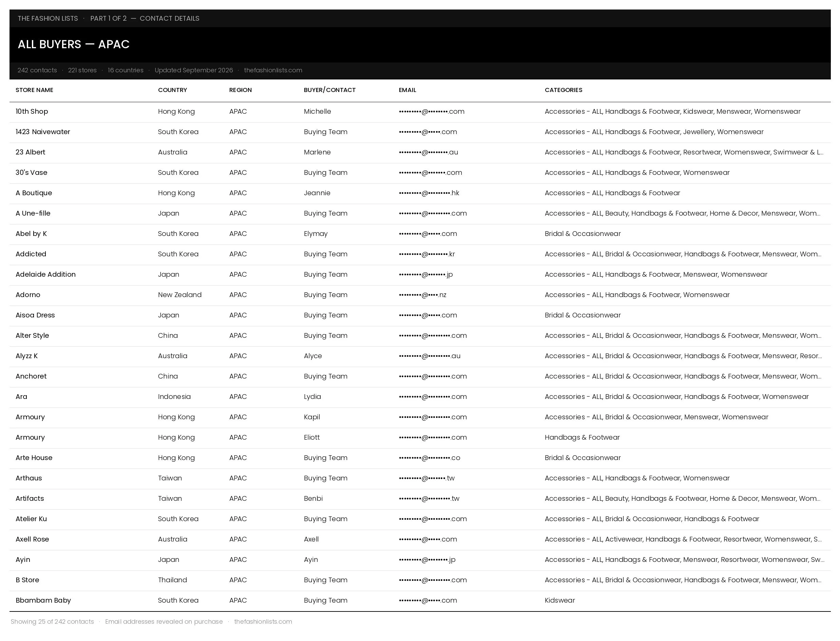Click the ALL BUYERS — APAC title
This screenshot has width=840, height=641.
74,44
